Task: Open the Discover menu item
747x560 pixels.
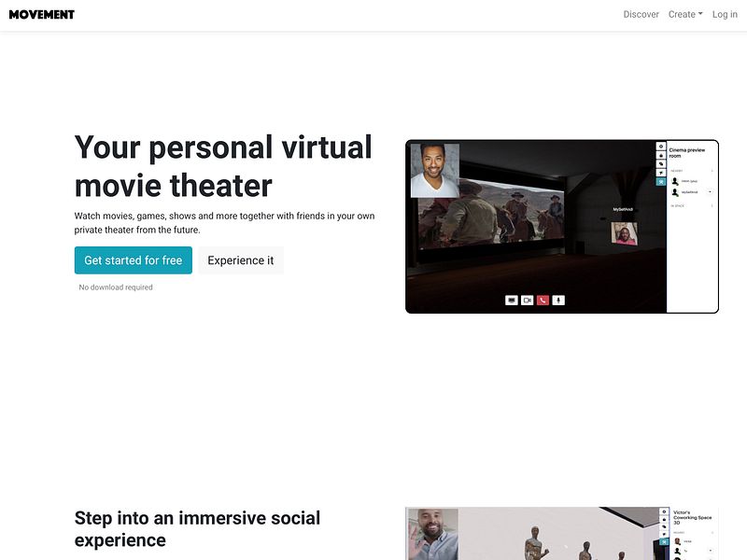Action: [641, 14]
